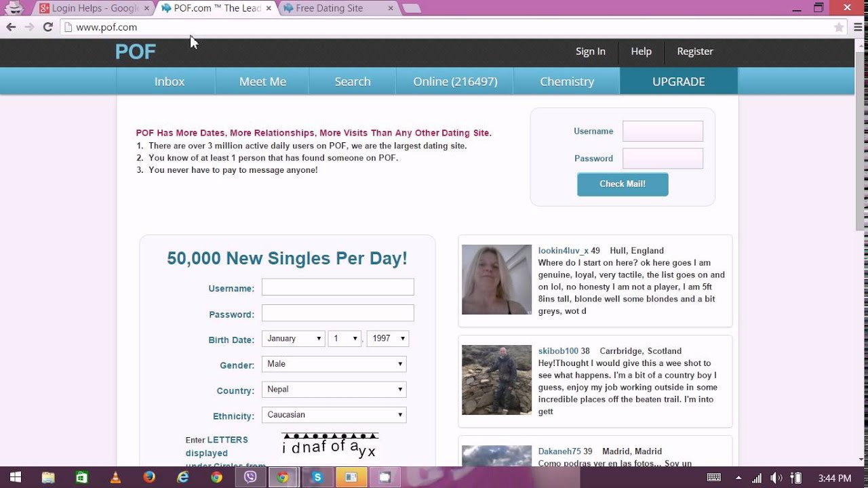The width and height of the screenshot is (868, 488).
Task: Click the registration Password field
Action: (x=338, y=313)
